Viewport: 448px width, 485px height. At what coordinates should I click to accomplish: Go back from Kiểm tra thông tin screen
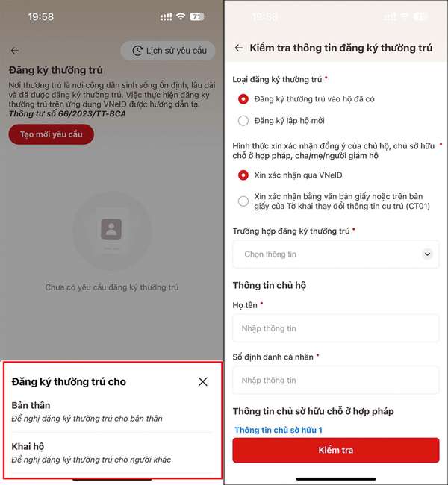pos(239,48)
